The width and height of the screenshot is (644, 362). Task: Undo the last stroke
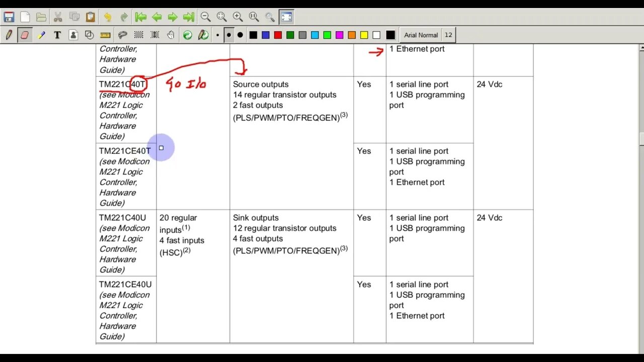point(108,17)
